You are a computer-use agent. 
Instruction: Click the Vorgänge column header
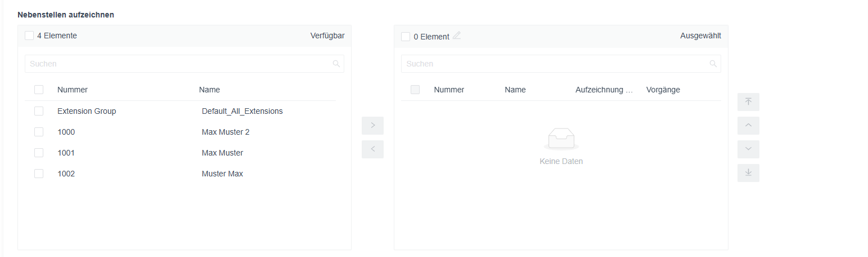663,90
